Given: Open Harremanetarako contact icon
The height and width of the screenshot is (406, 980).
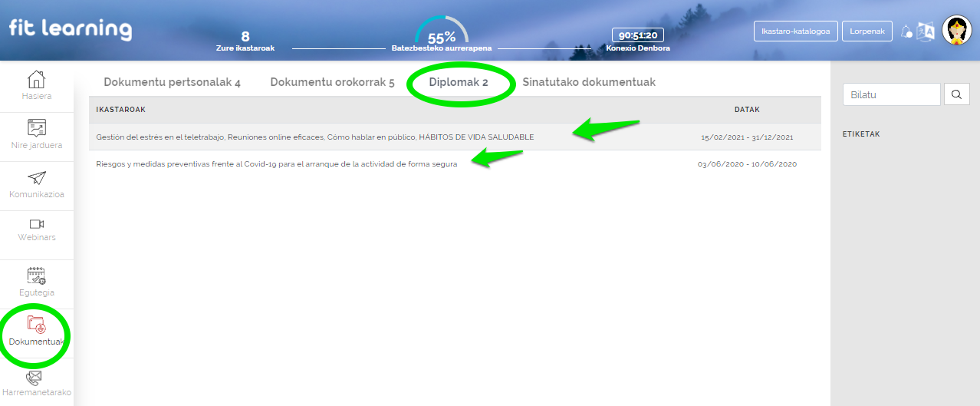Looking at the screenshot, I should [35, 378].
